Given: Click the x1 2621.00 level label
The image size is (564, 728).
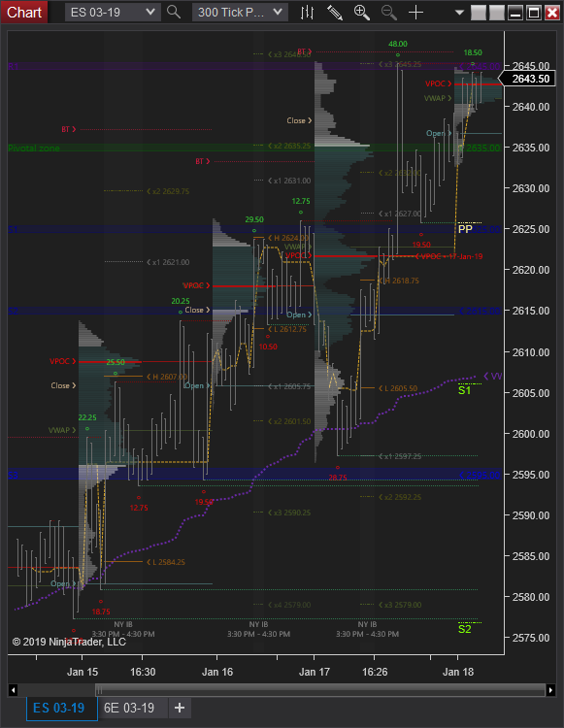Looking at the screenshot, I should (x=168, y=262).
